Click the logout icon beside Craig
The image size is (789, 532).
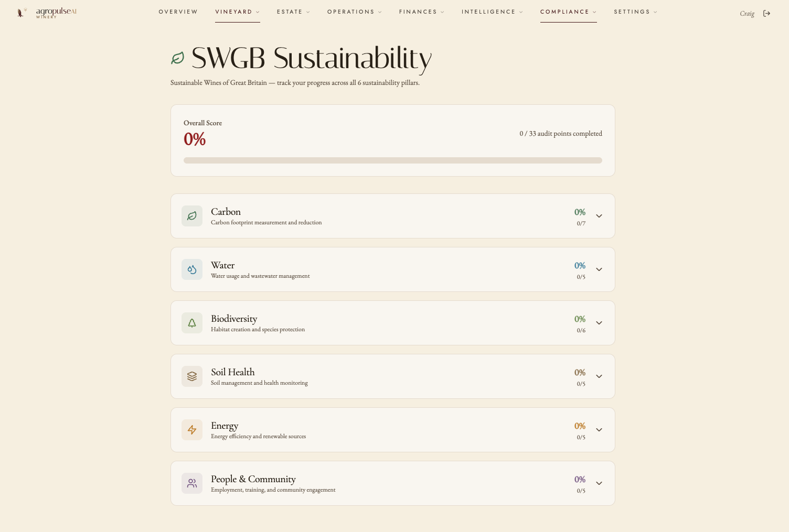tap(766, 14)
